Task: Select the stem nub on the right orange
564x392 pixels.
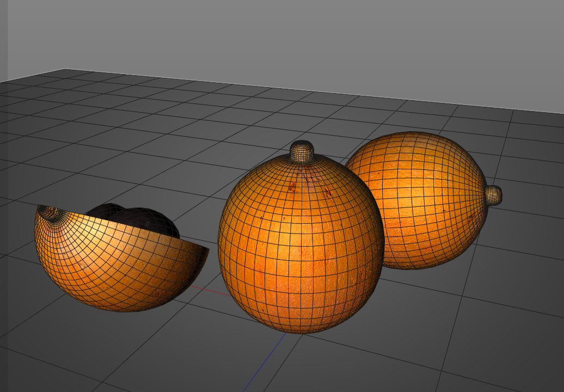Action: pos(493,195)
